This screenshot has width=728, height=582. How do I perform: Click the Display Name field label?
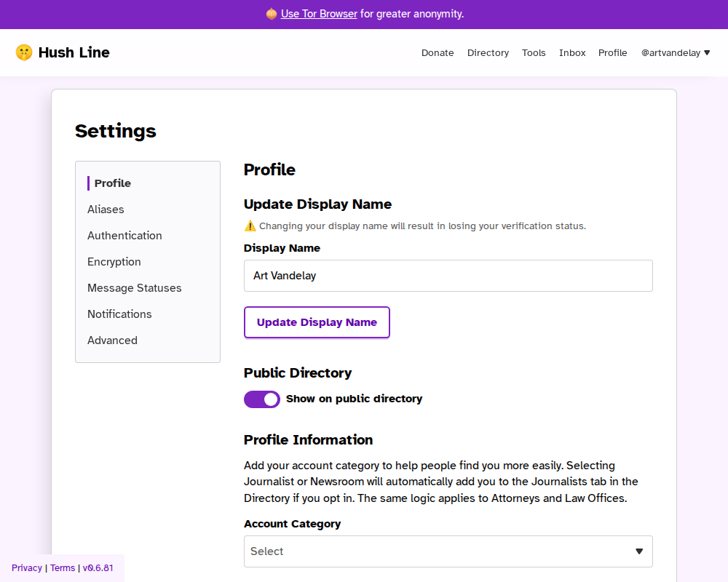tap(282, 248)
